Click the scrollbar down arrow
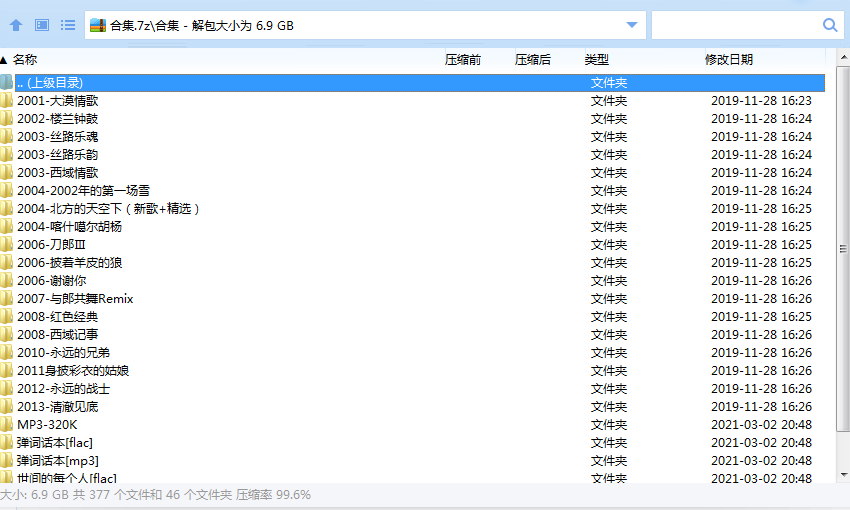Viewport: 850px width, 510px height. pos(843,475)
